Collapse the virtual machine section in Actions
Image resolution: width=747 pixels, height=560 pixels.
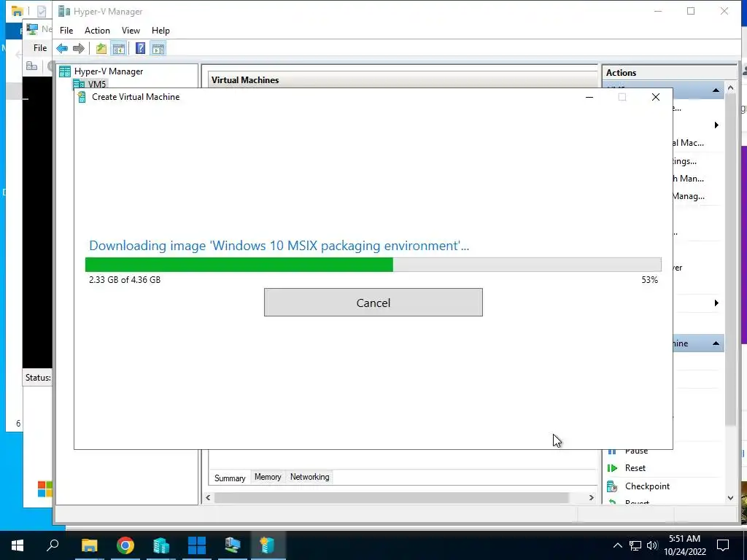[x=716, y=343]
